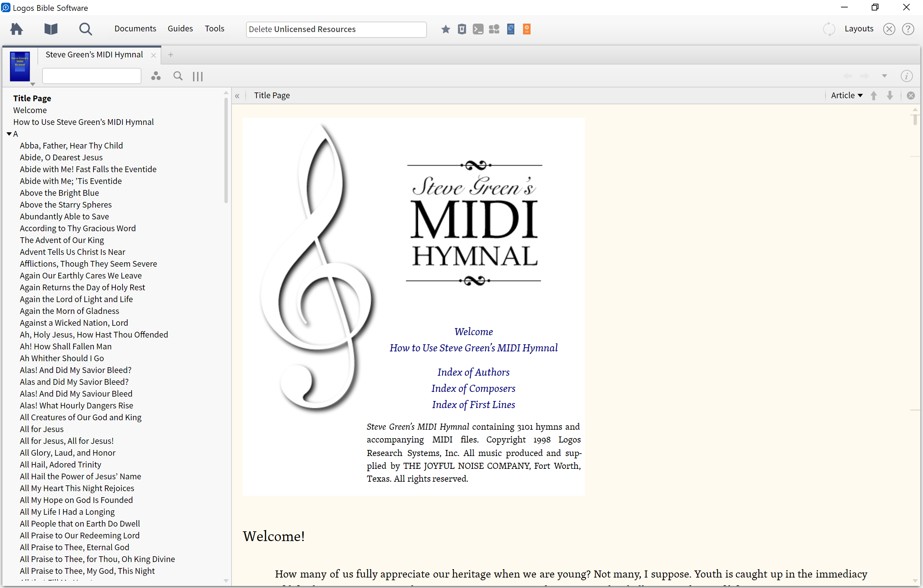Open the Documents menu
Viewport: 923px width, 588px height.
pyautogui.click(x=135, y=29)
